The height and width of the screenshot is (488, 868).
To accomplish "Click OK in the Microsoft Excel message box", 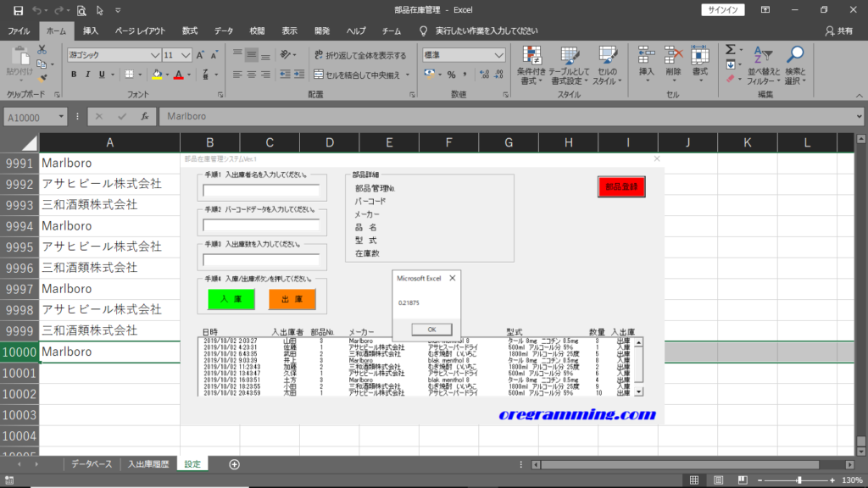I will [431, 329].
